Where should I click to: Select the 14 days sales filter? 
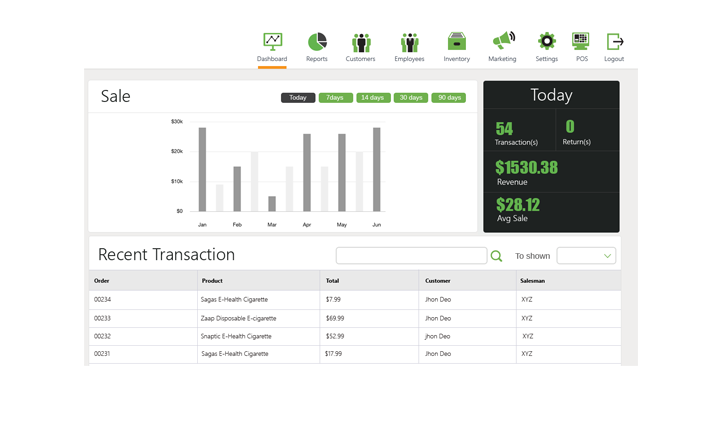(373, 98)
